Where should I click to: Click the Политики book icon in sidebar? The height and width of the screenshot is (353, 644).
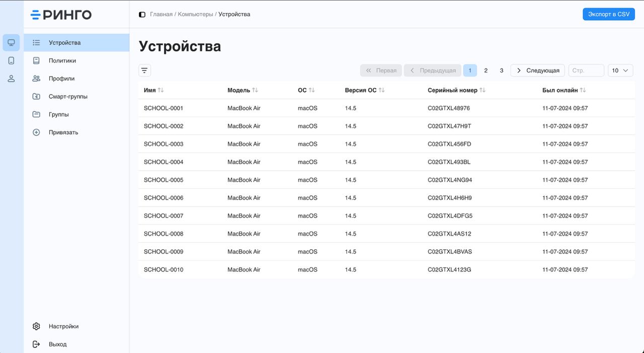tap(36, 60)
